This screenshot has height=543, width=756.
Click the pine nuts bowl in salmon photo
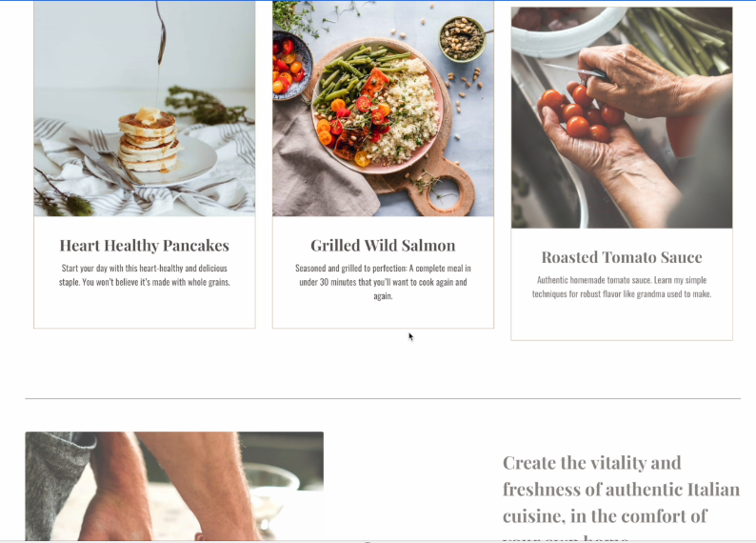[462, 38]
